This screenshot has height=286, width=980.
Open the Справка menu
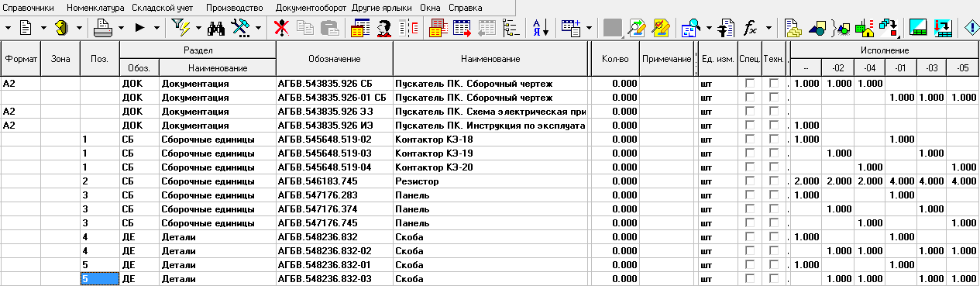[x=466, y=7]
